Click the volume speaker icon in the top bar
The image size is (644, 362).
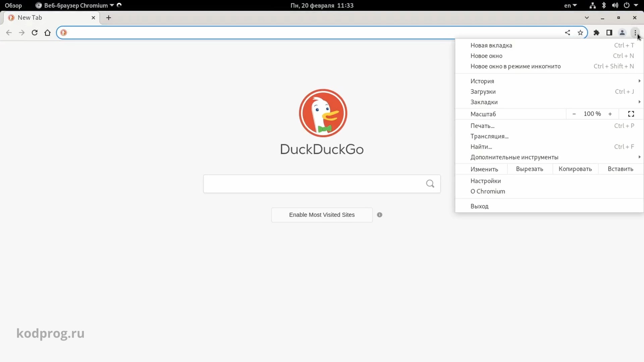point(615,5)
